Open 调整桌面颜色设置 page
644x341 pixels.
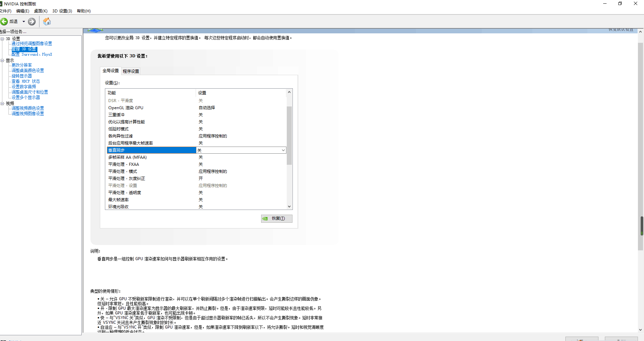[28, 71]
